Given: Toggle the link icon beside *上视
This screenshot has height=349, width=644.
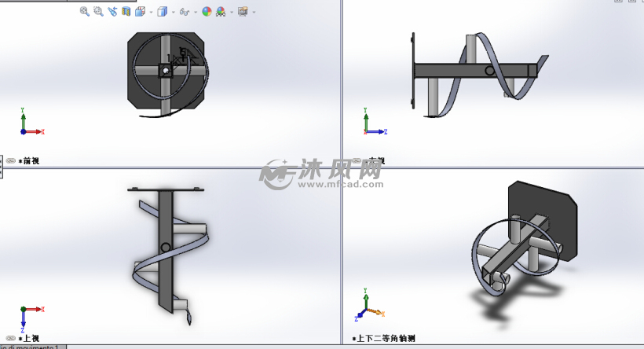Looking at the screenshot, I should click(11, 338).
